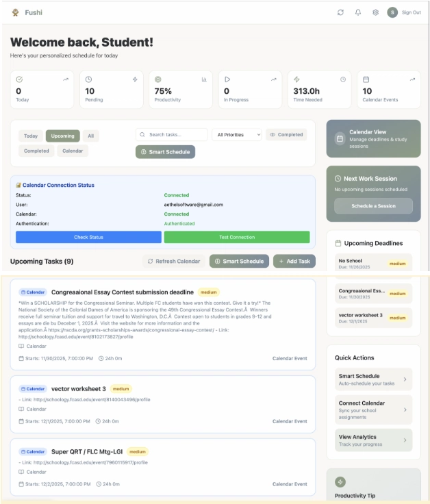Viewport: 430px width, 504px height.
Task: Click the user avatar S icon
Action: [392, 12]
